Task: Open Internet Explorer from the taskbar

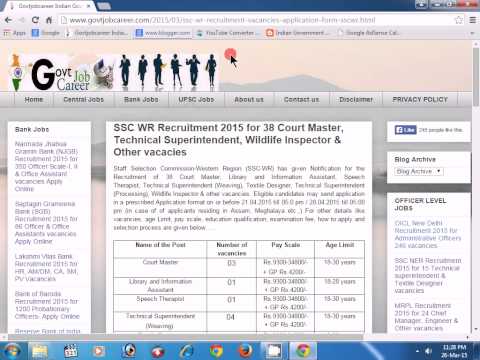Action: point(187,351)
